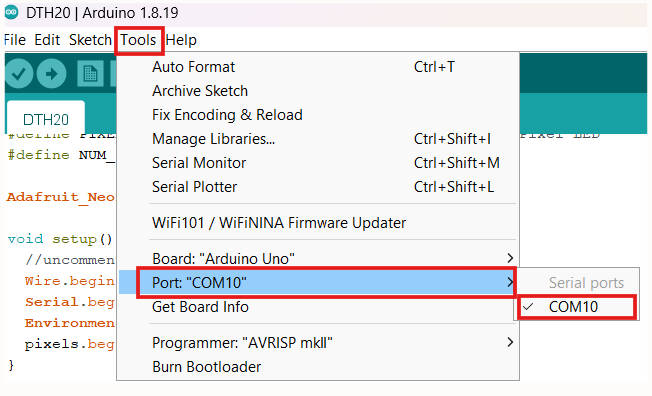Expand the Port: "COM10" submenu
The width and height of the screenshot is (652, 396).
(318, 283)
